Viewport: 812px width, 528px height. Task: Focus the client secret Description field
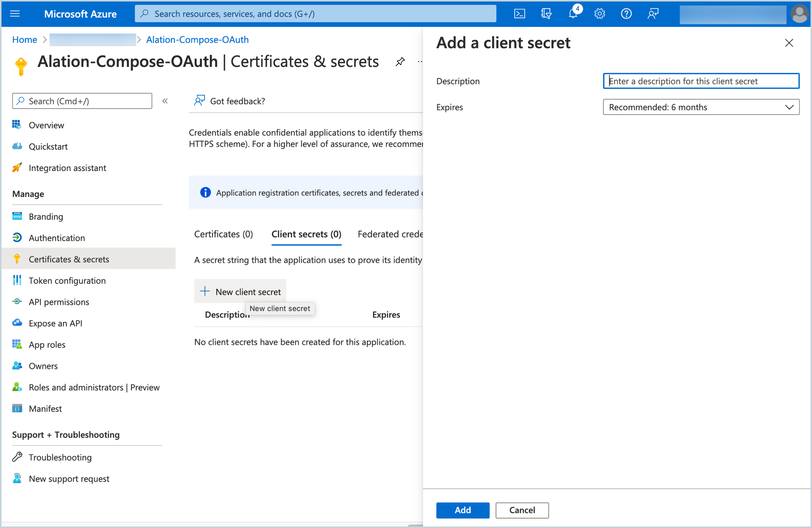click(x=701, y=81)
